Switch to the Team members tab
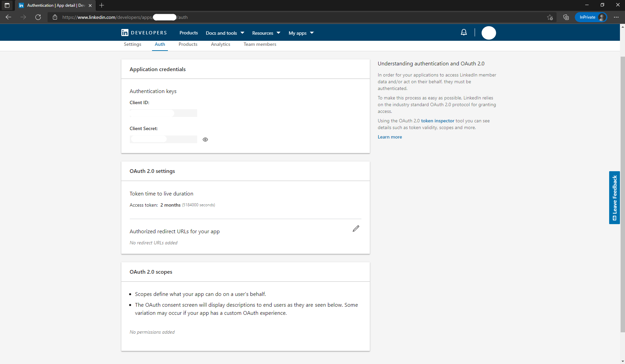 pyautogui.click(x=260, y=44)
